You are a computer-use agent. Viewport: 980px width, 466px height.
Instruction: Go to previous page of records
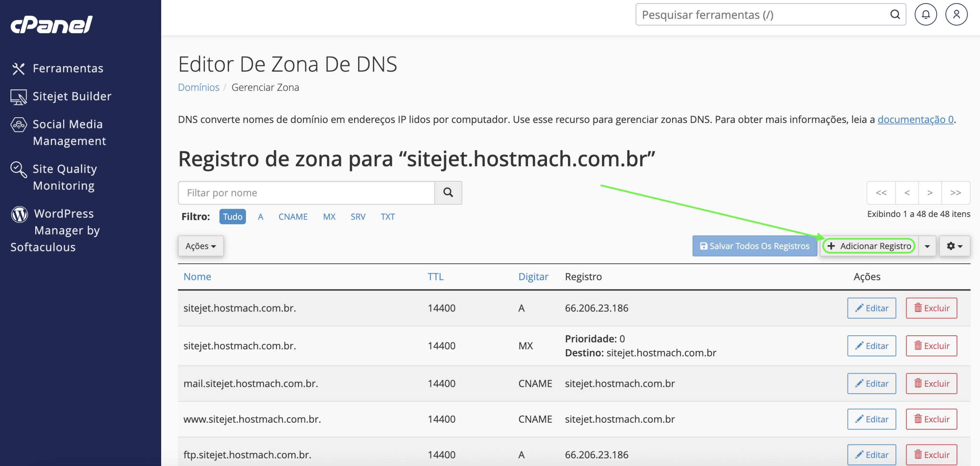[907, 192]
